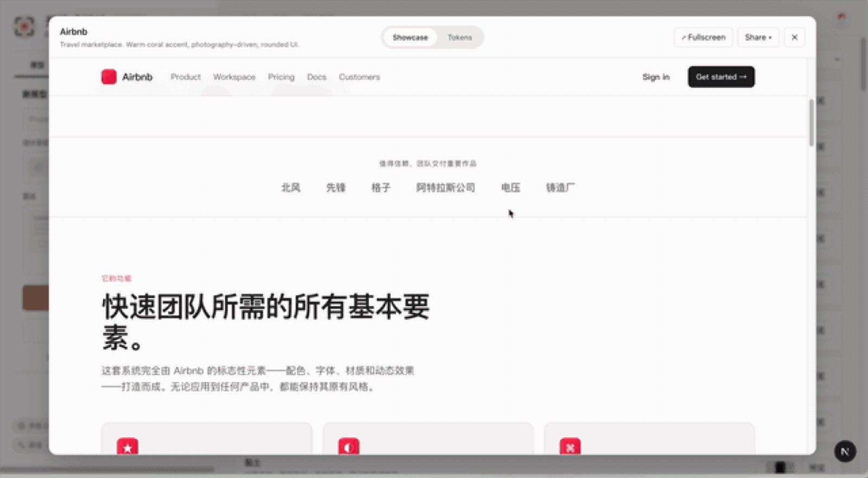
Task: Open the Customers nav item
Action: coord(359,77)
